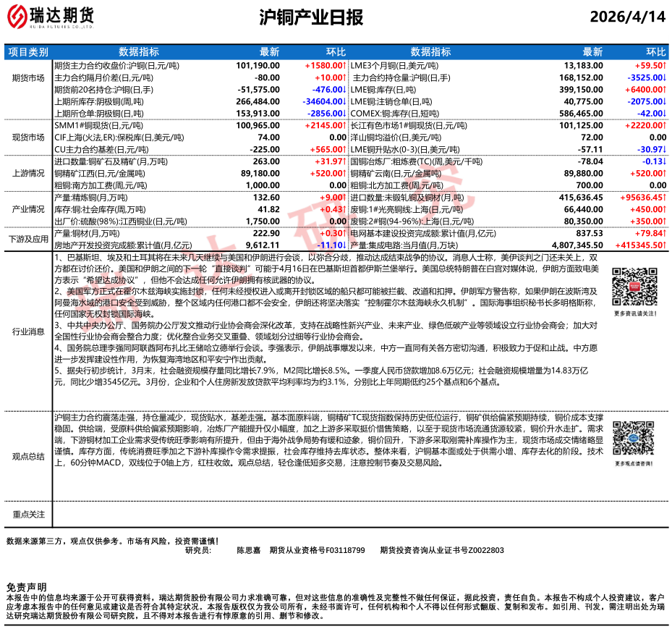Select the left 数据指标 column header

coord(139,52)
